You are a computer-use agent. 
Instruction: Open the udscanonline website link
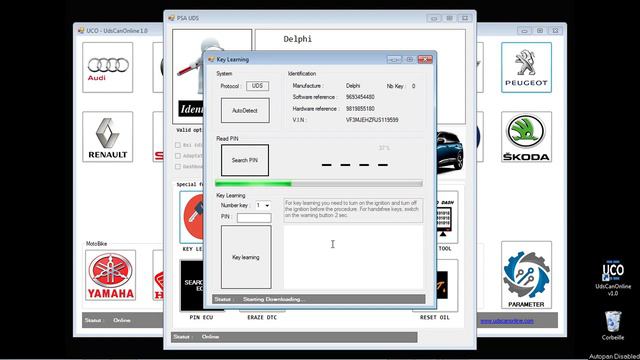pyautogui.click(x=507, y=321)
